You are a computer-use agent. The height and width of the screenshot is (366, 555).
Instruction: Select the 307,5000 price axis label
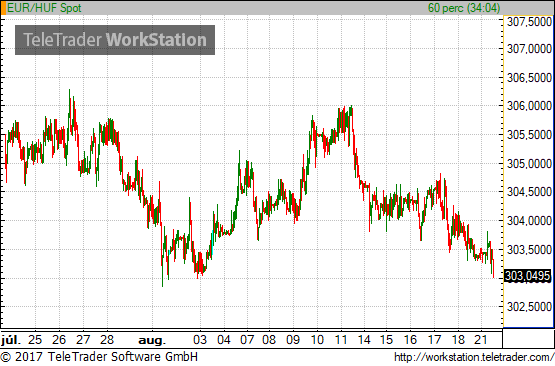(529, 22)
